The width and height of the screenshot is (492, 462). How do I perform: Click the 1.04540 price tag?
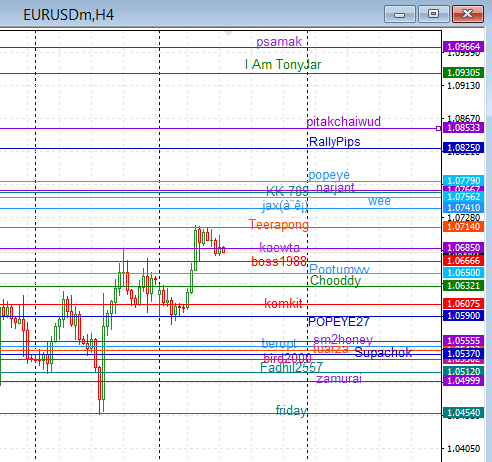463,413
